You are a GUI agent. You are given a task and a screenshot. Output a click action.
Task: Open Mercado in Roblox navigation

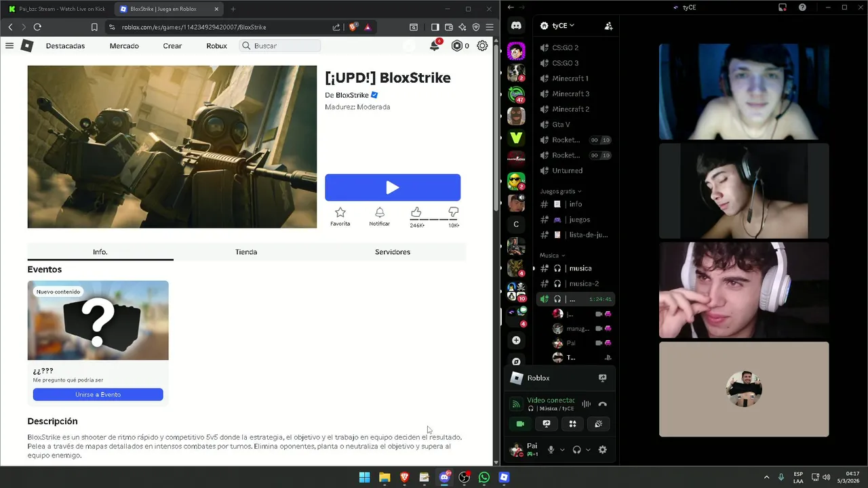coord(124,45)
